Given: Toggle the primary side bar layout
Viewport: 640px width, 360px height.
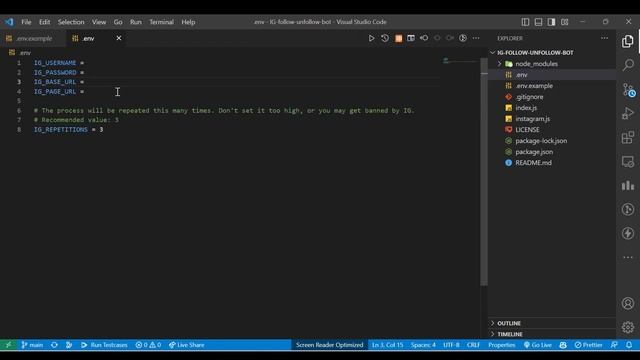Looking at the screenshot, I should (x=525, y=22).
